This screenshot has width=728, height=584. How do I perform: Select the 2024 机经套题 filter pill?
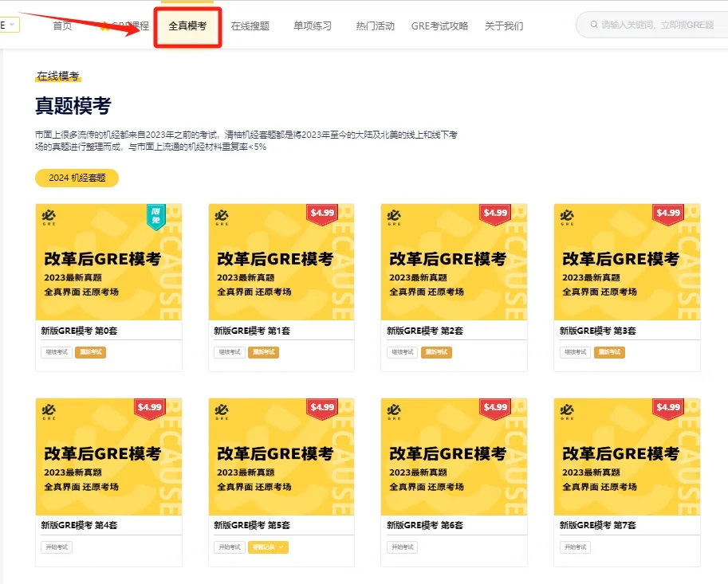tap(77, 178)
